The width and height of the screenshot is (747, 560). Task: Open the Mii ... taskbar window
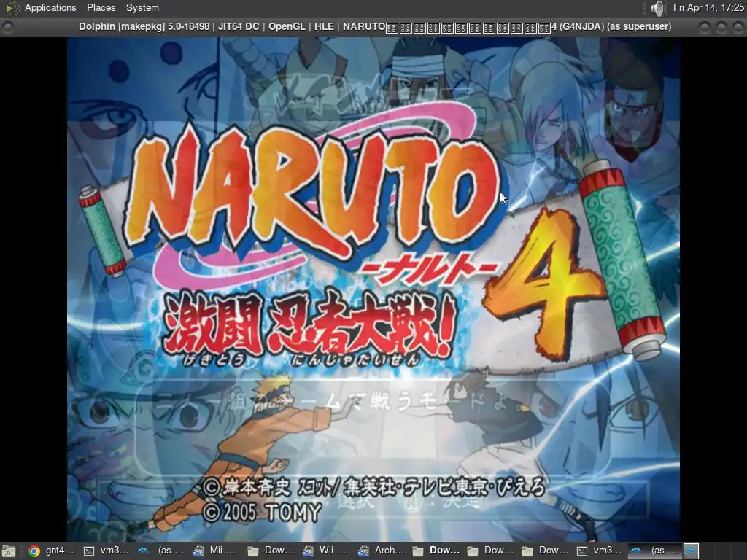click(215, 551)
